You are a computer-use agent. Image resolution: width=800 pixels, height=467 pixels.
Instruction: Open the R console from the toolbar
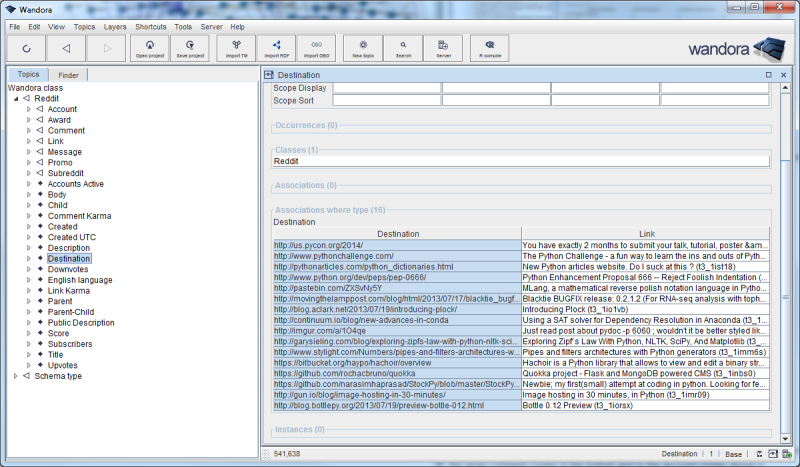coord(489,48)
